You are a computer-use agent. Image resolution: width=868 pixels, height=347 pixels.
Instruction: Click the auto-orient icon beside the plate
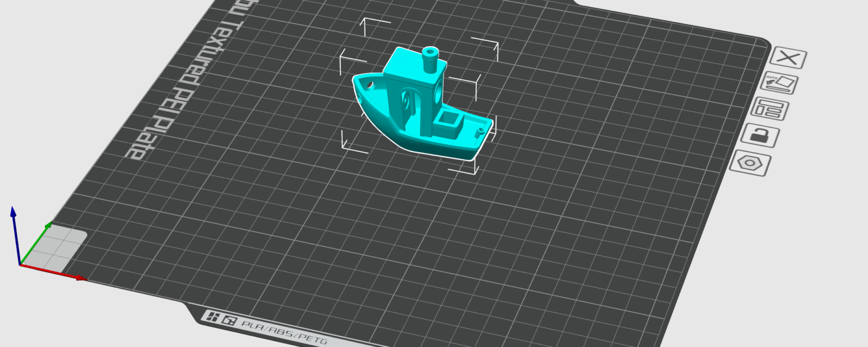click(x=780, y=83)
